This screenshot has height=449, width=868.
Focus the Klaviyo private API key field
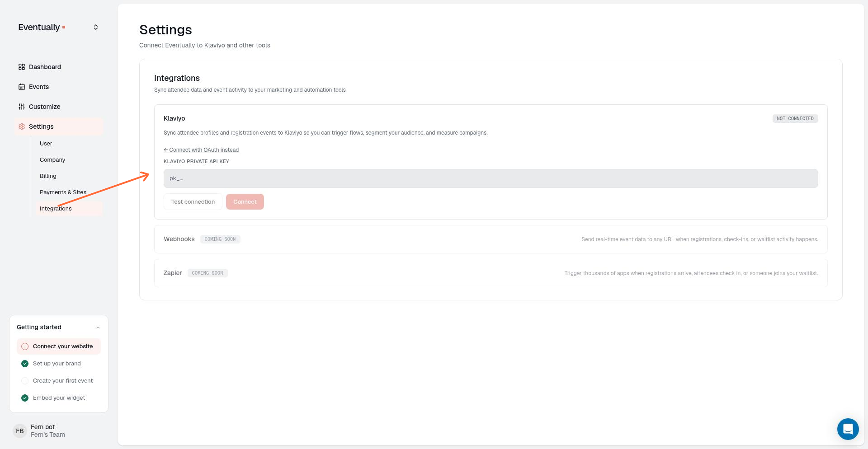(491, 178)
